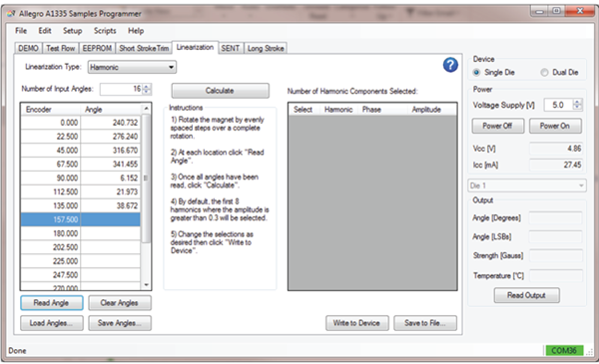Select the highlighted 157.500 encoder row
Viewport: 599px width, 364px height.
point(81,219)
